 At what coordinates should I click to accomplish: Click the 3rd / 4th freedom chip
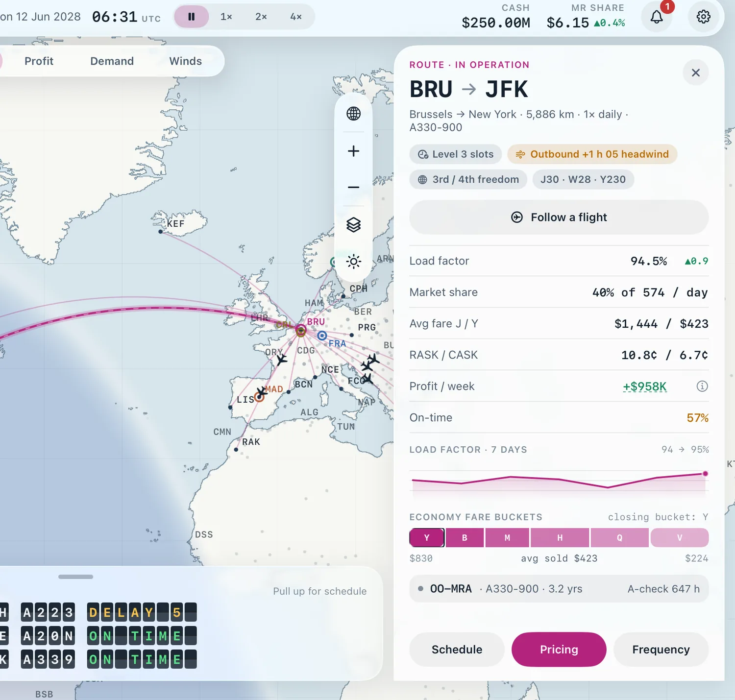(468, 179)
